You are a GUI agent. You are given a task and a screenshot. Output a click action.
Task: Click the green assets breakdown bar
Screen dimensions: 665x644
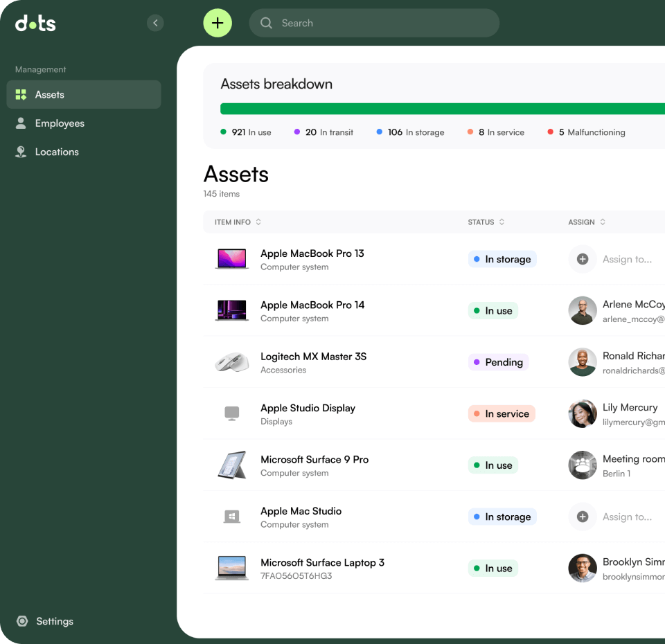point(443,109)
